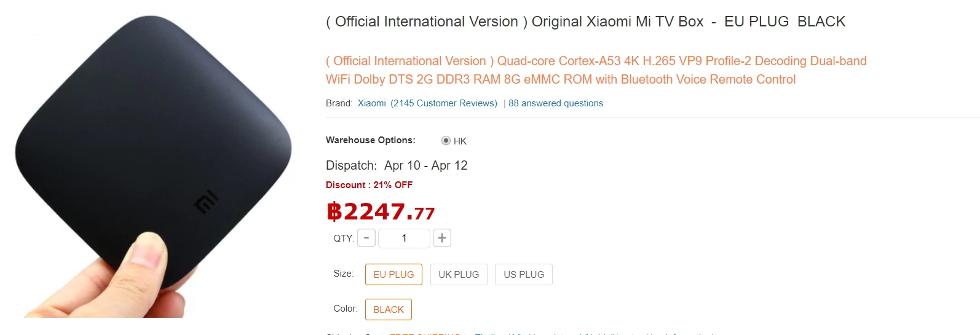Open the 2145 Customer Reviews link

444,103
